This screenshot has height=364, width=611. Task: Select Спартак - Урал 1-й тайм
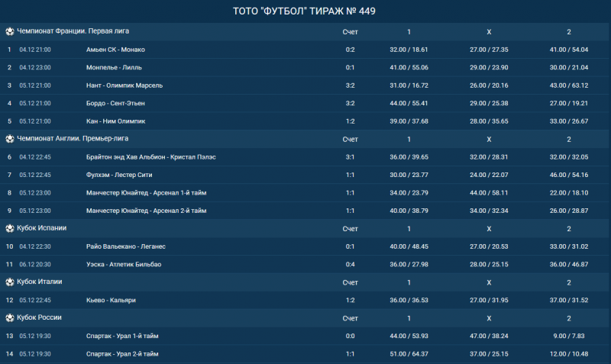point(122,337)
